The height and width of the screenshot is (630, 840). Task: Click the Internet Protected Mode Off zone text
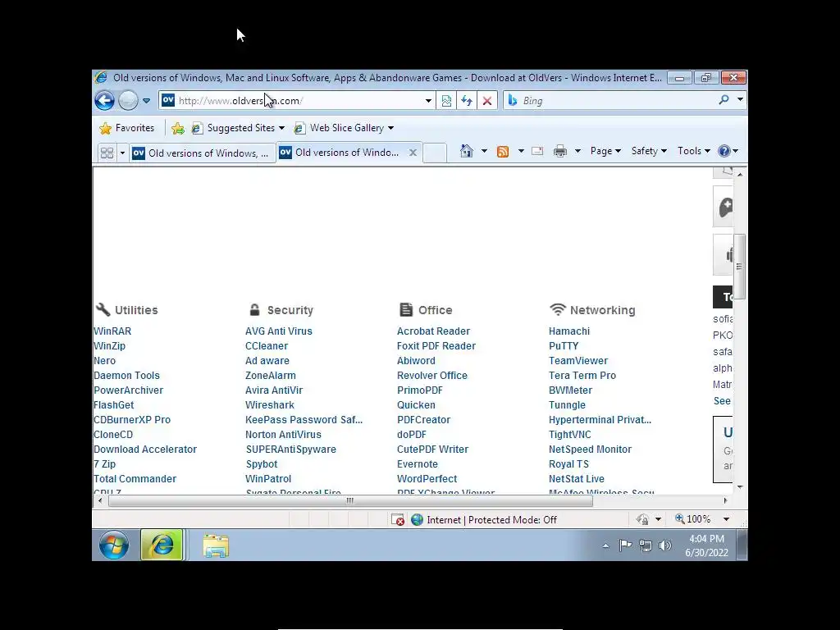tap(491, 519)
